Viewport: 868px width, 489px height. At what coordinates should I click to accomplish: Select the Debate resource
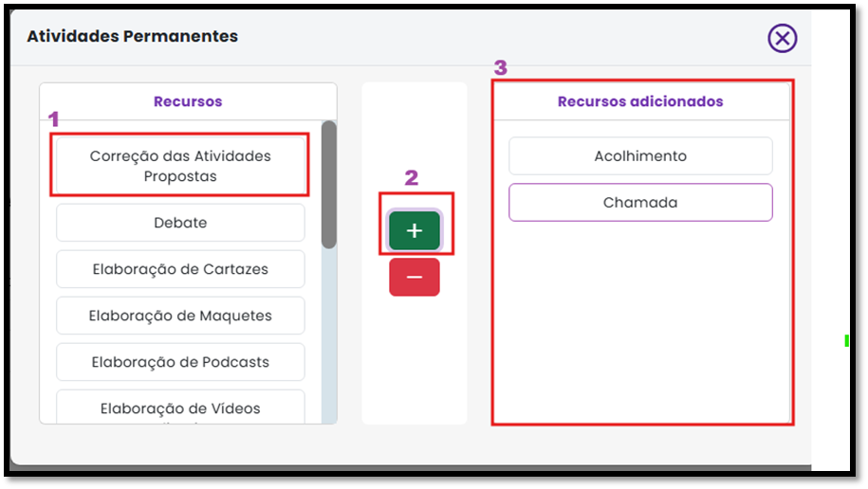[180, 223]
